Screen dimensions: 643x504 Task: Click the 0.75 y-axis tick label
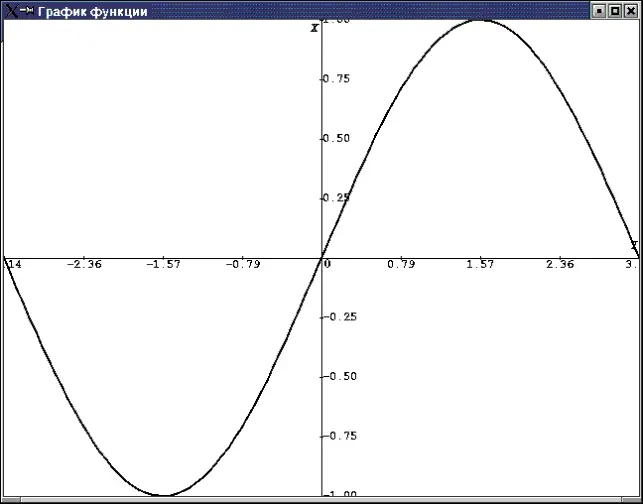[338, 78]
